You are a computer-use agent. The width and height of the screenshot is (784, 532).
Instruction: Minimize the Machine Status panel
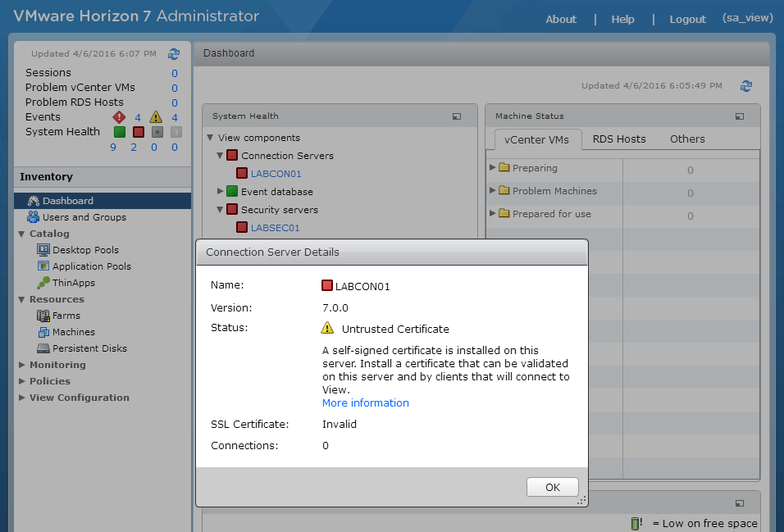pos(740,116)
